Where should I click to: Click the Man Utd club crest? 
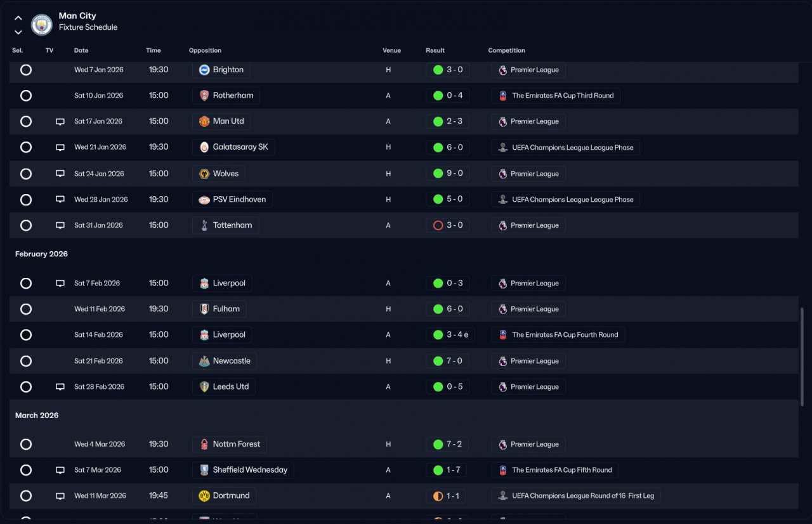[204, 121]
